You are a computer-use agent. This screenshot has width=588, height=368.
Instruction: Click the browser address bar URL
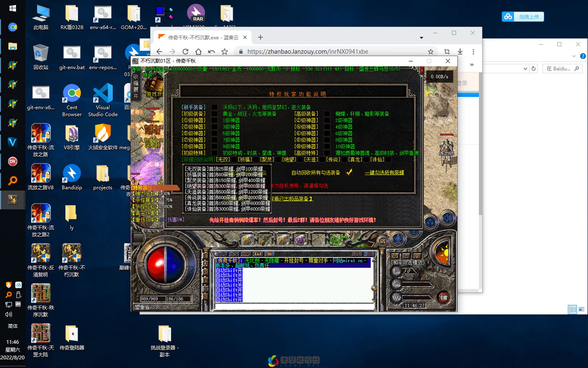(308, 52)
